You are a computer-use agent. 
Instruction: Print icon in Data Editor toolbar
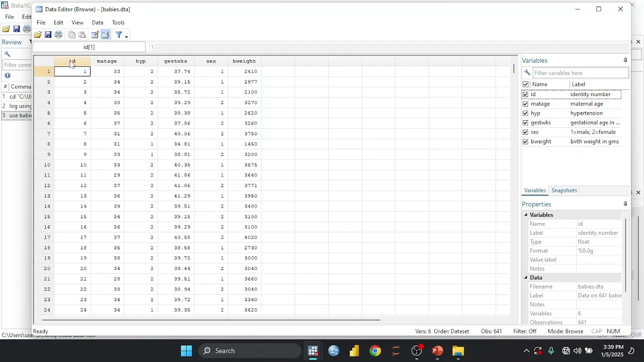[x=59, y=35]
